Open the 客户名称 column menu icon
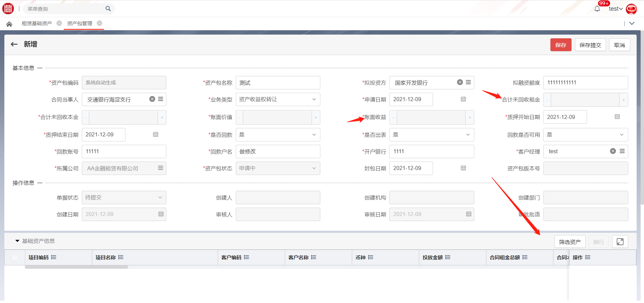This screenshot has height=303, width=644. (x=314, y=257)
